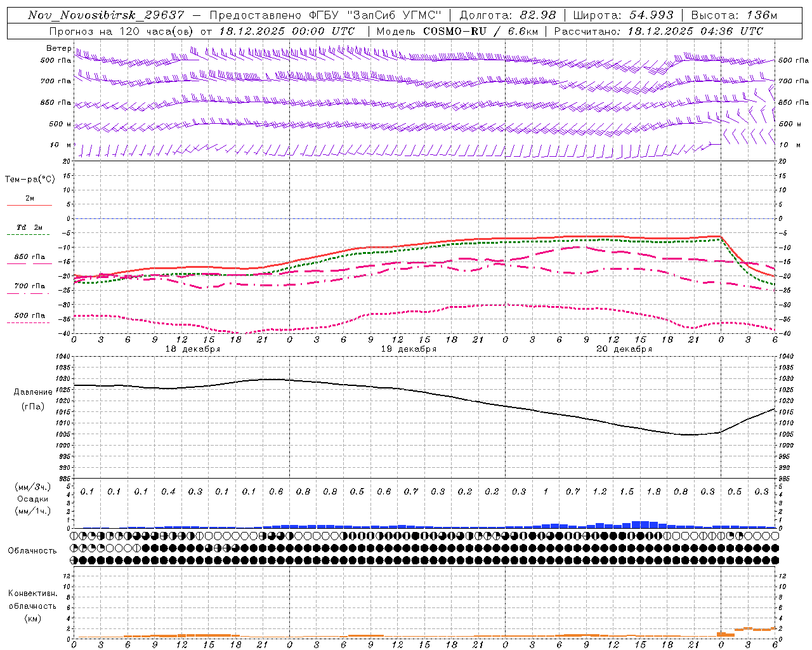
Task: Click the Конвективн. label of bottom panel
Action: (x=32, y=594)
